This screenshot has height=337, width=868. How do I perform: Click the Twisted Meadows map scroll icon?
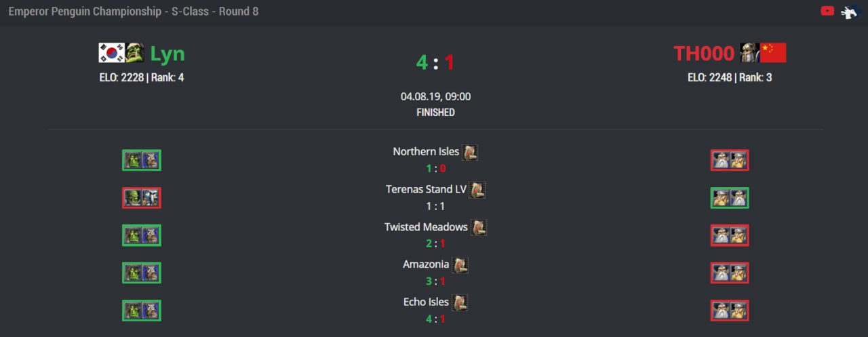(x=479, y=227)
